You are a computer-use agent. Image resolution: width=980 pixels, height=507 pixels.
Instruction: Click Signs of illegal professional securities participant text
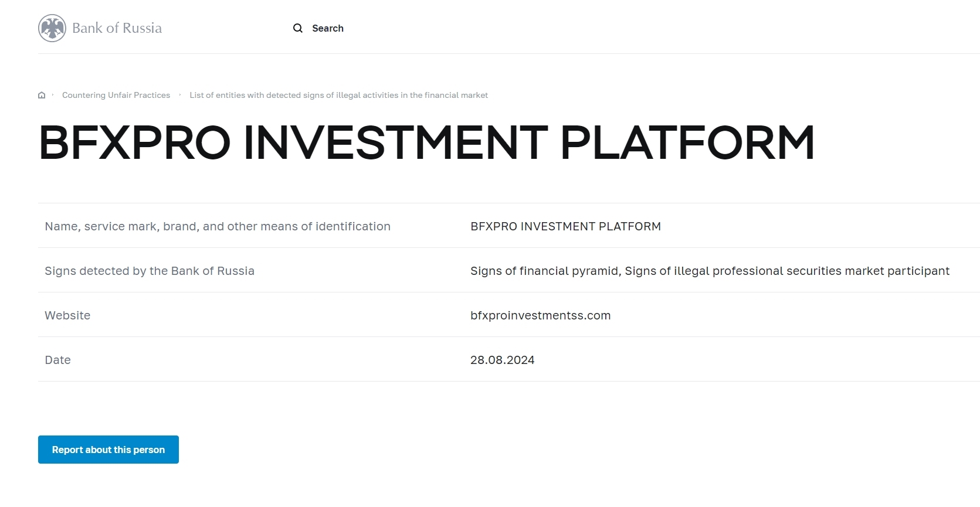click(x=786, y=271)
